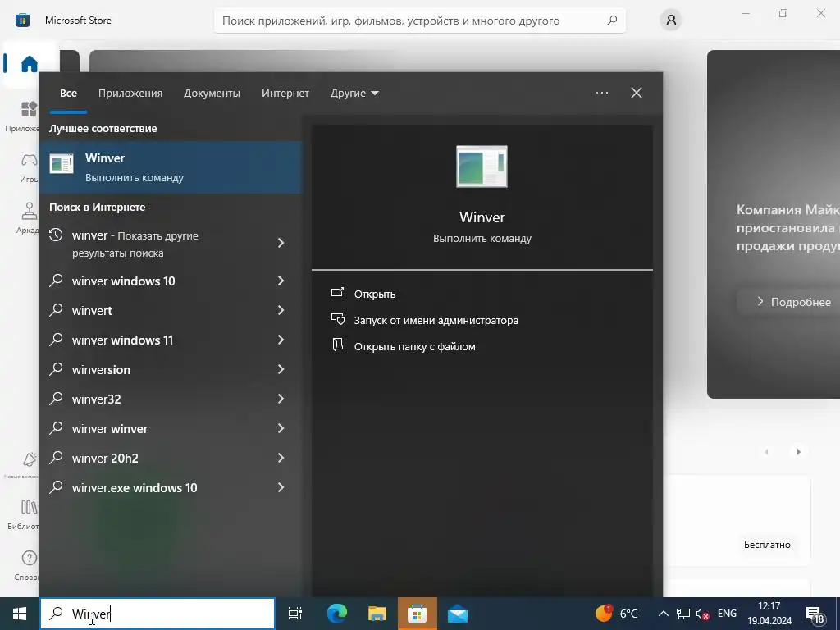The image size is (840, 630).
Task: Click the large Winver icon in preview pane
Action: 482,167
